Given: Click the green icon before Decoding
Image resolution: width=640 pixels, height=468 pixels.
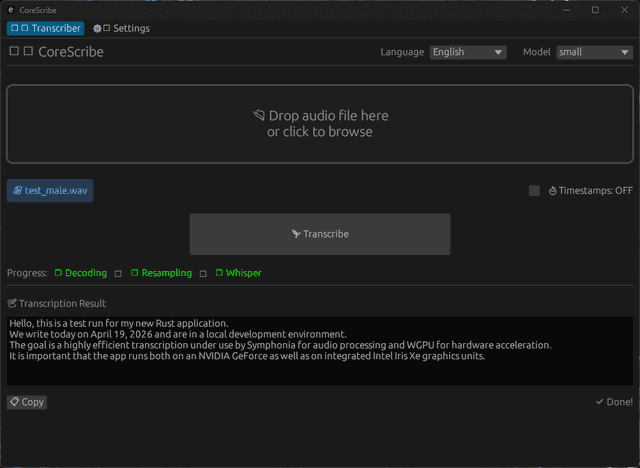Looking at the screenshot, I should (x=58, y=273).
